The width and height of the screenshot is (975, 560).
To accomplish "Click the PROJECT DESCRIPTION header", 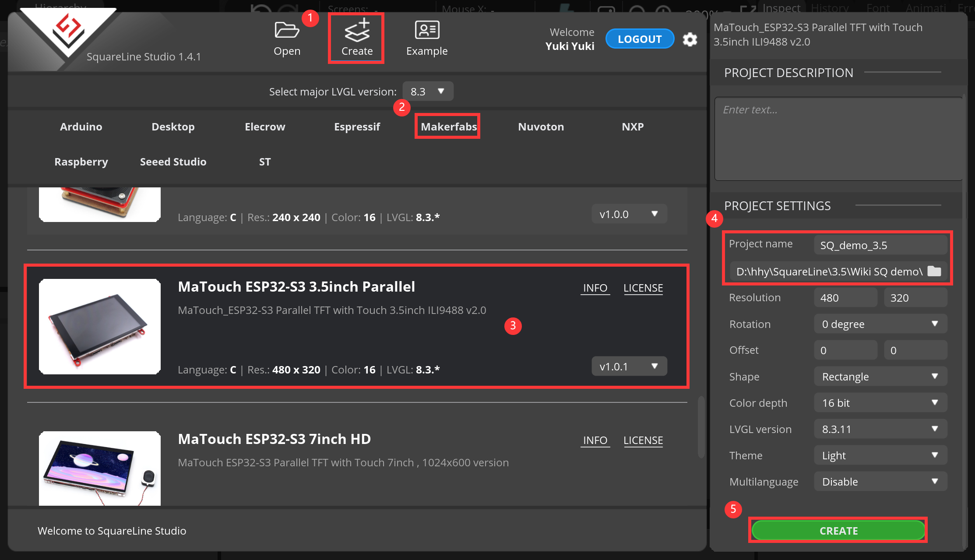I will click(788, 73).
